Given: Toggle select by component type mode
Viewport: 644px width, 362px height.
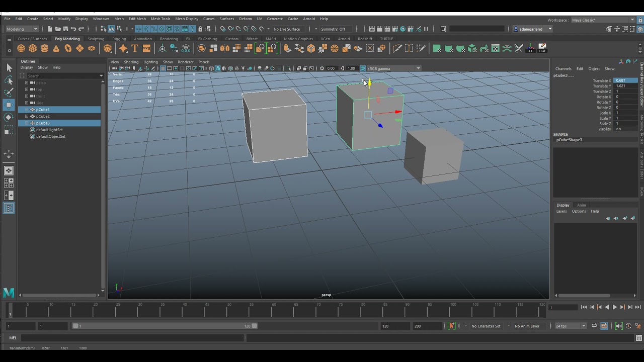Looking at the screenshot, I should (x=119, y=29).
